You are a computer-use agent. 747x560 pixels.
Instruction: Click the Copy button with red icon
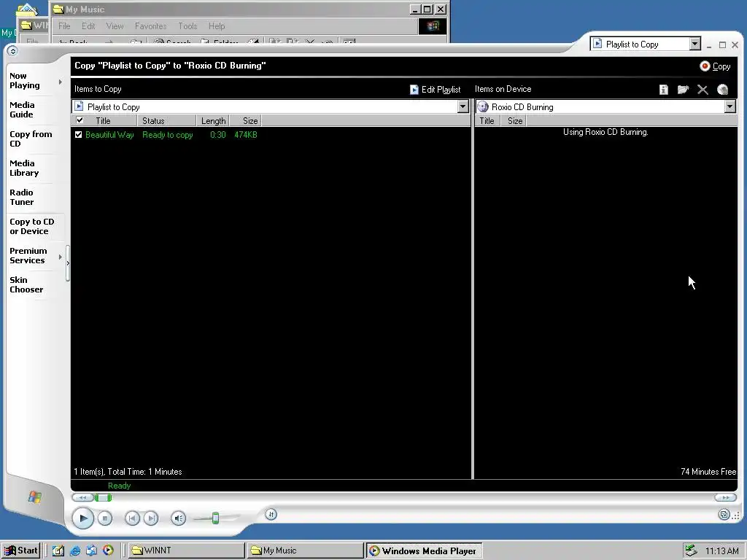(x=715, y=66)
